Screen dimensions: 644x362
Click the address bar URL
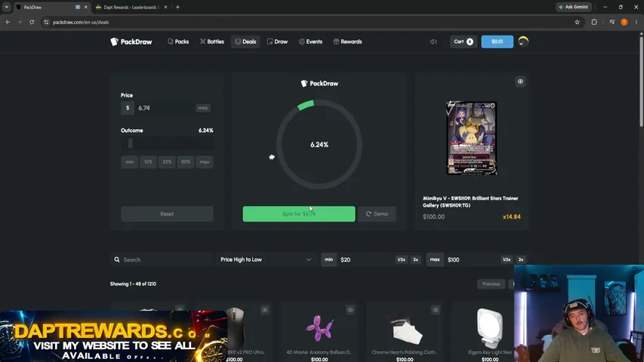click(81, 22)
